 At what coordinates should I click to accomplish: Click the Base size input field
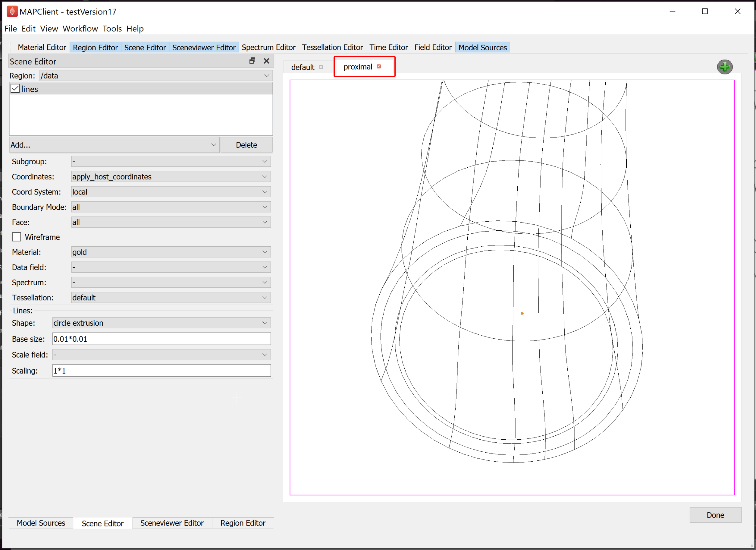[x=162, y=339]
